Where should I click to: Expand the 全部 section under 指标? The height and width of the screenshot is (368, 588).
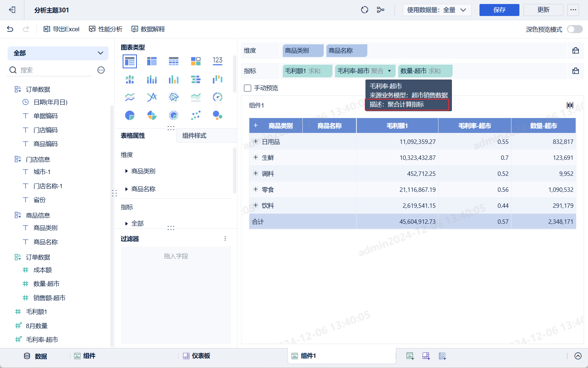point(126,223)
